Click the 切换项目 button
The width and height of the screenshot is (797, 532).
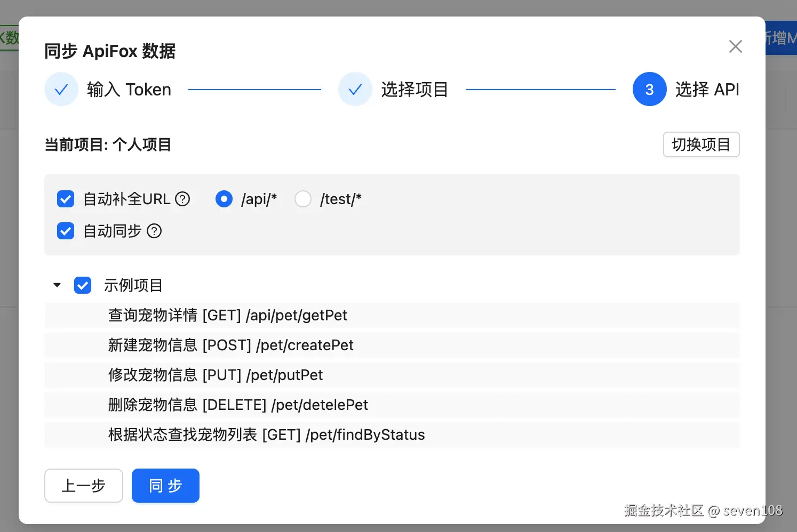pyautogui.click(x=701, y=144)
